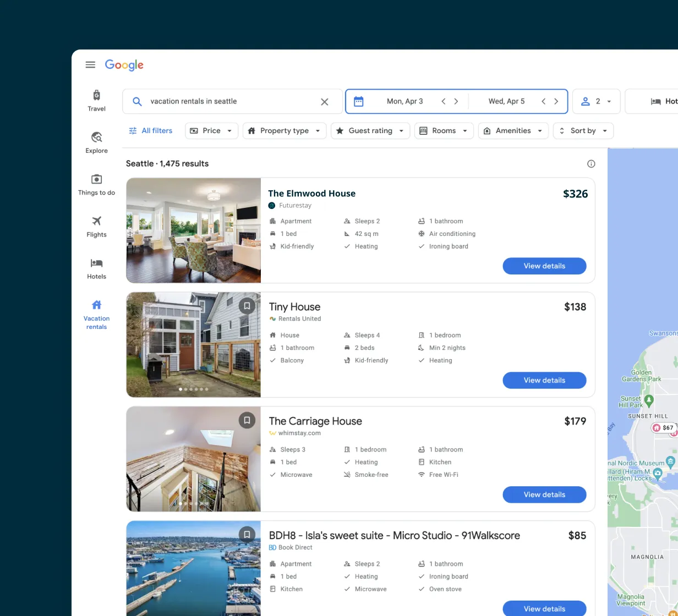Expand the Amenities filter dropdown
This screenshot has width=678, height=616.
click(513, 131)
